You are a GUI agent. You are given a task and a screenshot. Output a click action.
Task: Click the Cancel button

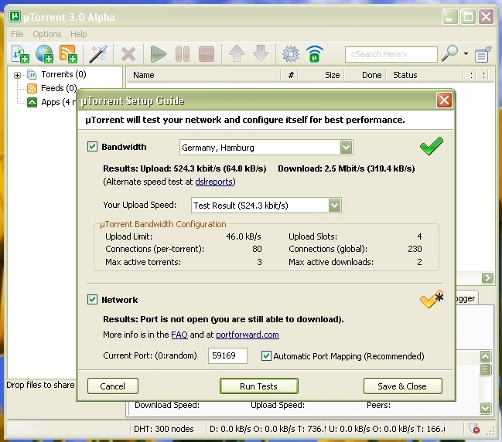[113, 386]
